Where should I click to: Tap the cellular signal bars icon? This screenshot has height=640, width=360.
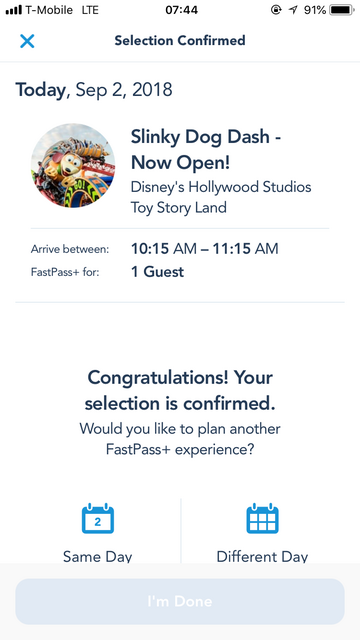pyautogui.click(x=14, y=10)
